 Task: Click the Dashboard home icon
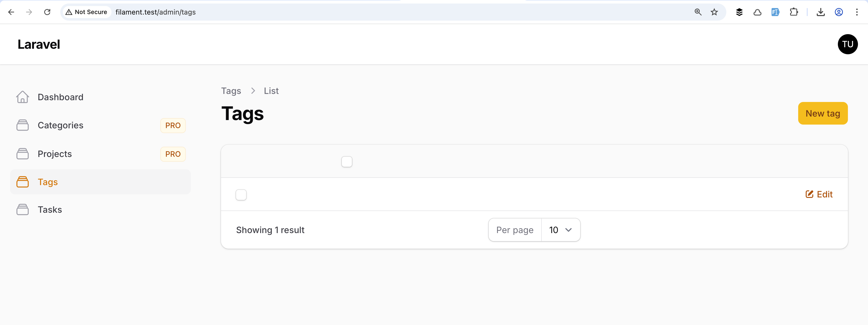click(x=23, y=97)
